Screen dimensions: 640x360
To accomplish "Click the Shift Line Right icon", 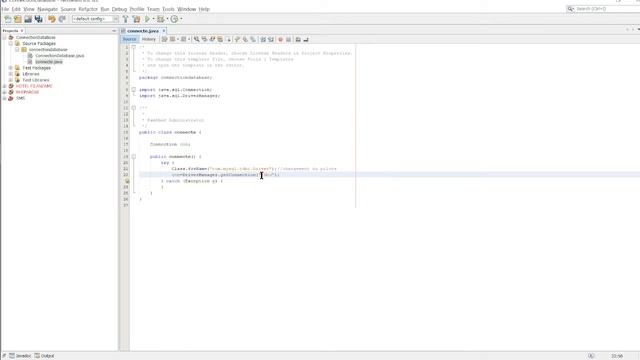I will [271, 39].
